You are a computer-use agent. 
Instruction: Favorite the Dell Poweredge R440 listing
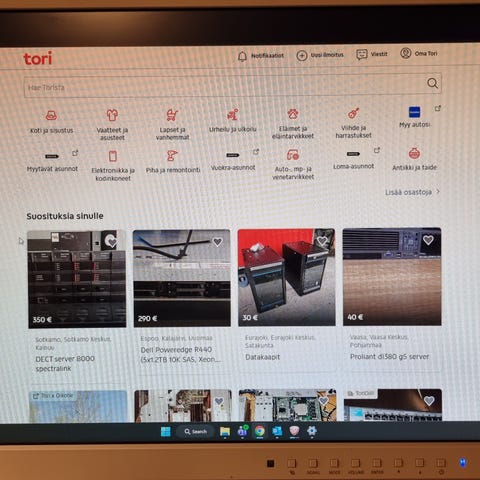[217, 241]
